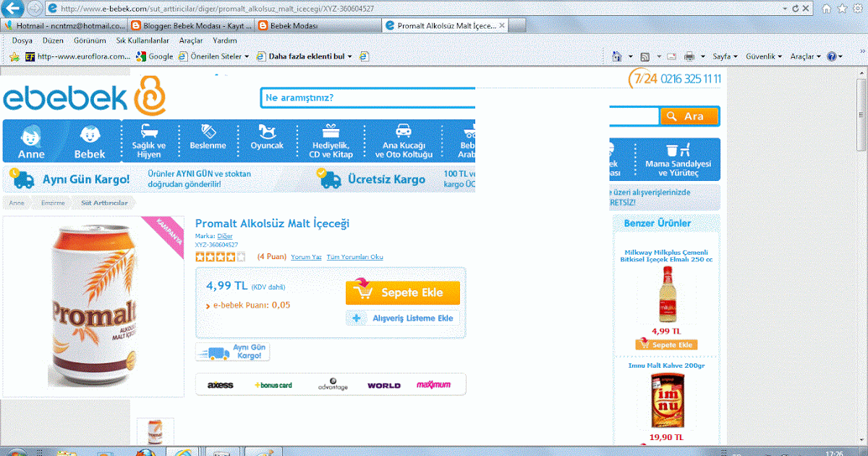Click the plus icon on Alışveriş Listeme Ekle
This screenshot has height=456, width=868.
coord(357,318)
